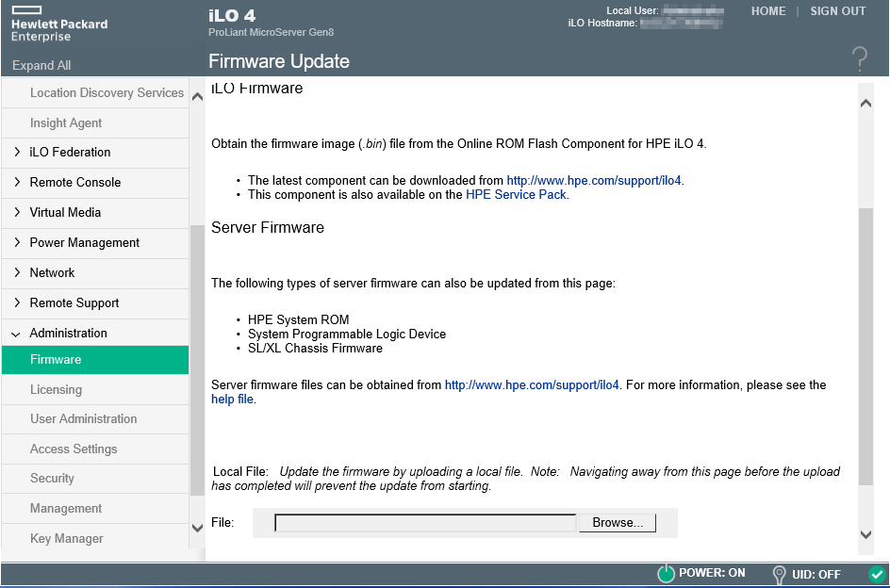Image resolution: width=890 pixels, height=588 pixels.
Task: Click the green health checkmark icon
Action: click(876, 574)
